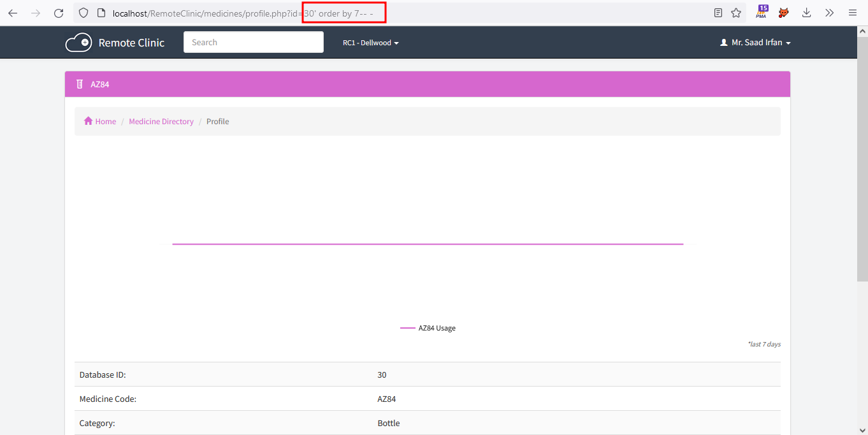868x435 pixels.
Task: Select the Medicine Code label
Action: (x=108, y=399)
